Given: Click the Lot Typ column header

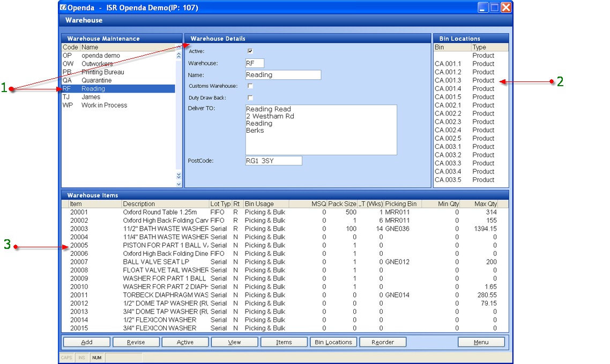Looking at the screenshot, I should pyautogui.click(x=221, y=203).
